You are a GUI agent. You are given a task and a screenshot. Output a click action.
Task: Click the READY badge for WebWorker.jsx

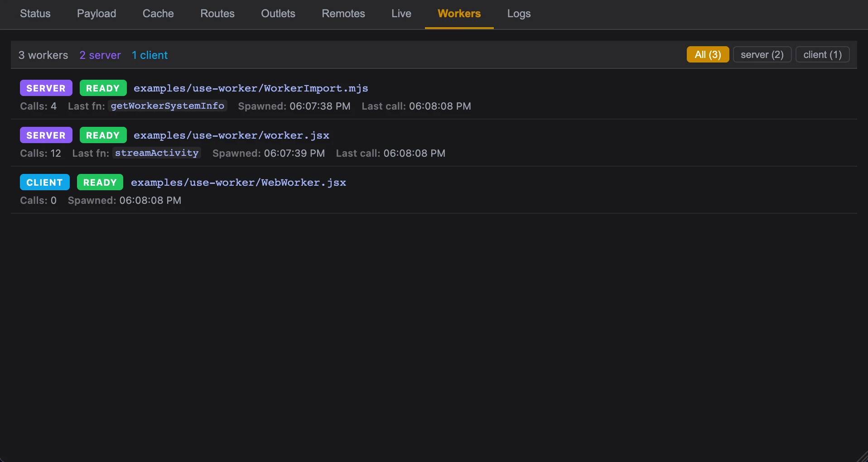pyautogui.click(x=100, y=183)
